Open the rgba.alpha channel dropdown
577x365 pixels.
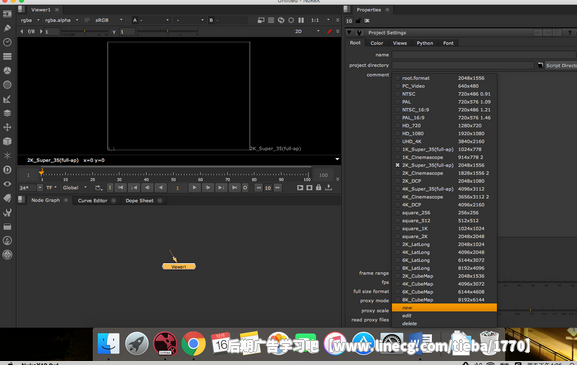(x=61, y=20)
